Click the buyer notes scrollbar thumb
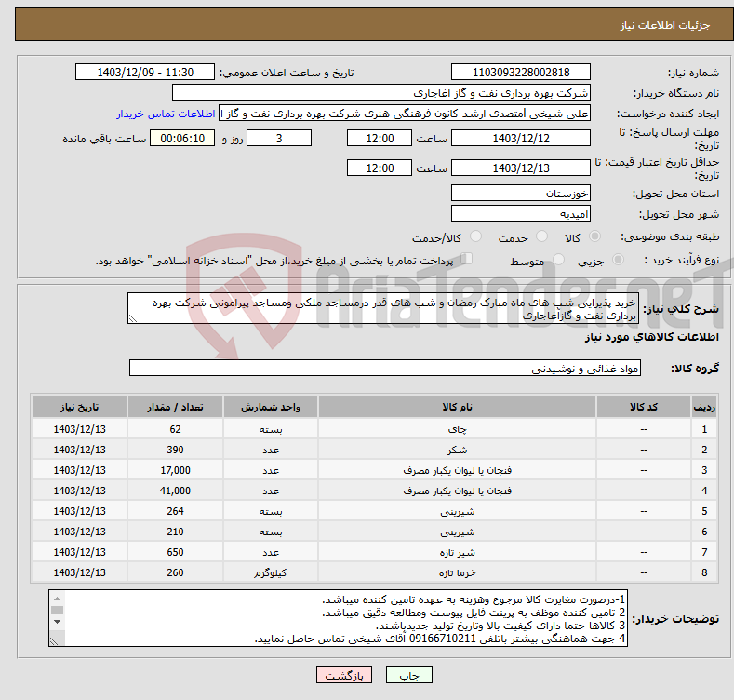The image size is (734, 700). [x=57, y=610]
